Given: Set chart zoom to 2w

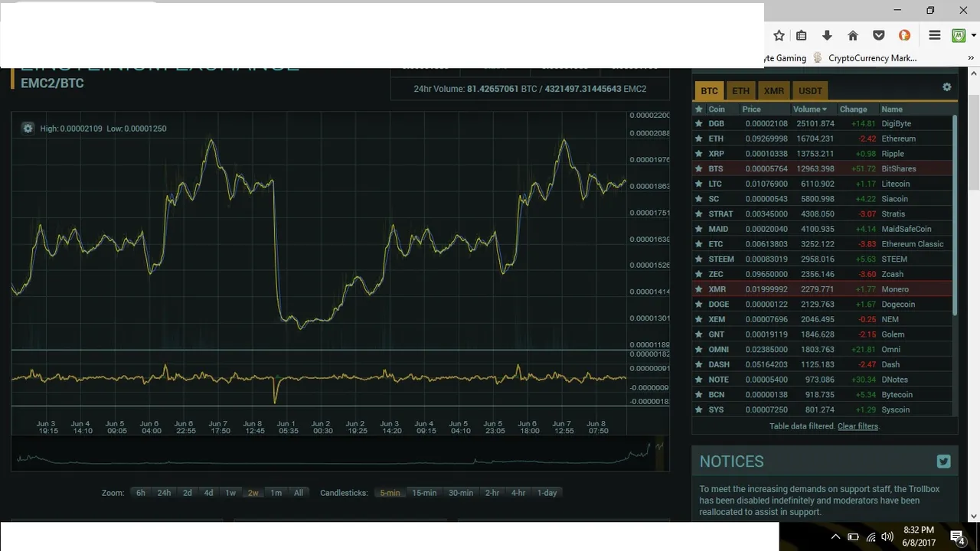Looking at the screenshot, I should (253, 493).
